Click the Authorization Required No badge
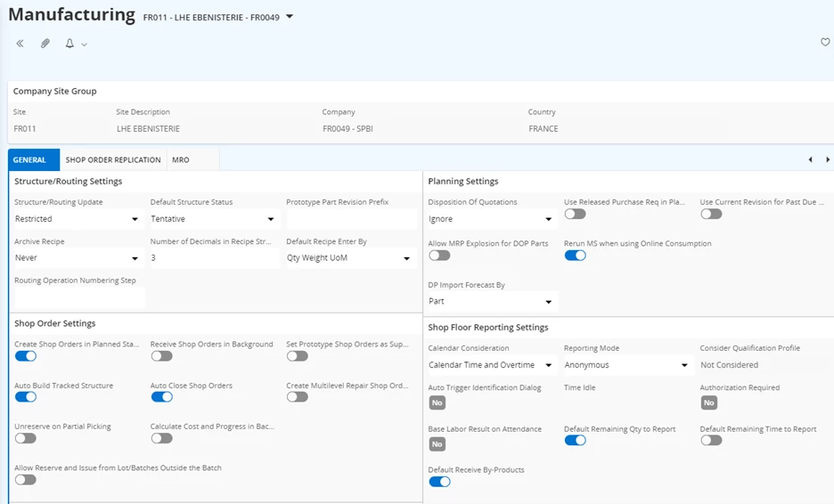The width and height of the screenshot is (834, 504). [708, 403]
